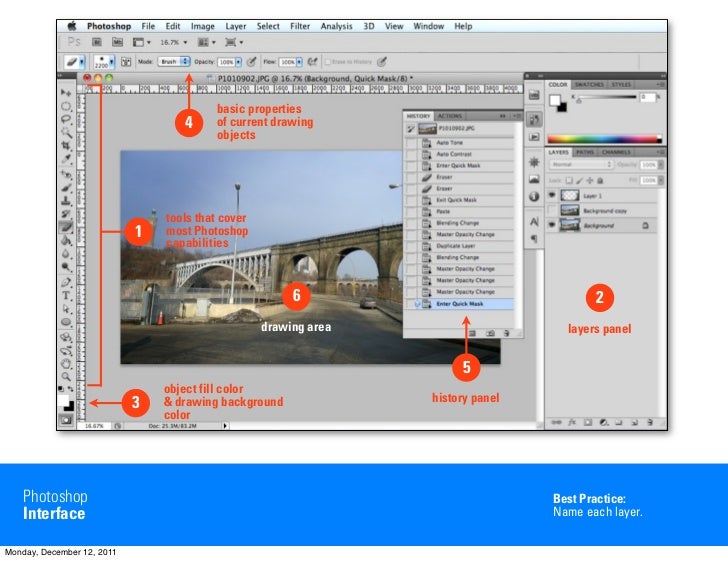Image resolution: width=728 pixels, height=561 pixels.
Task: Select the Crop tool
Action: (66, 146)
